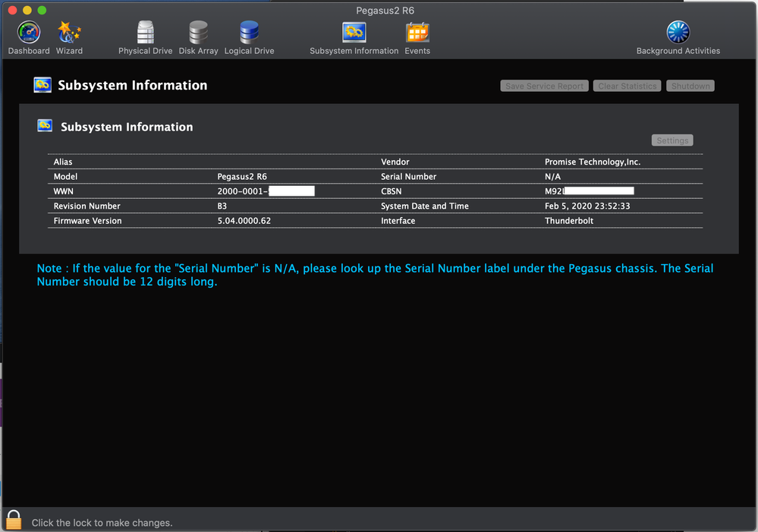Click the Firmware Version label
The width and height of the screenshot is (758, 532).
pyautogui.click(x=87, y=221)
